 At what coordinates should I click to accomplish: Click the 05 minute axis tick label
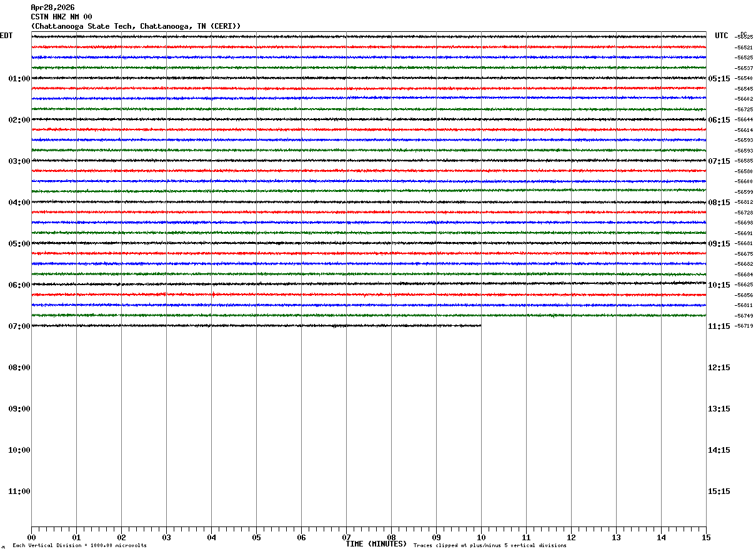tap(256, 537)
